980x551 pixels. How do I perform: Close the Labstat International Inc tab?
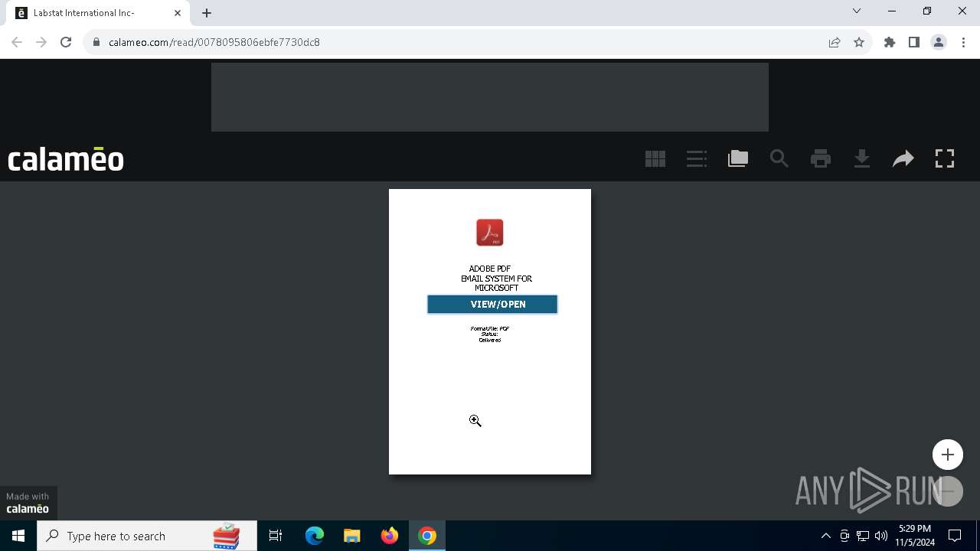point(178,13)
